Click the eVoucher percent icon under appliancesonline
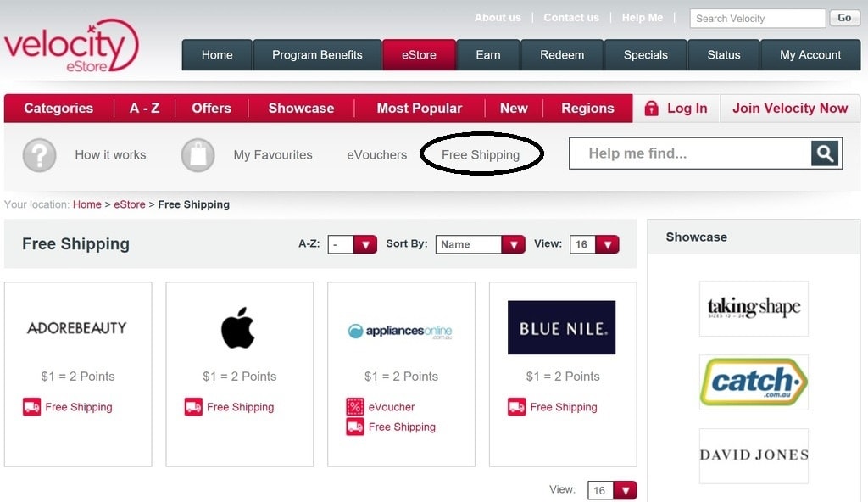The height and width of the screenshot is (502, 868). pyautogui.click(x=355, y=407)
